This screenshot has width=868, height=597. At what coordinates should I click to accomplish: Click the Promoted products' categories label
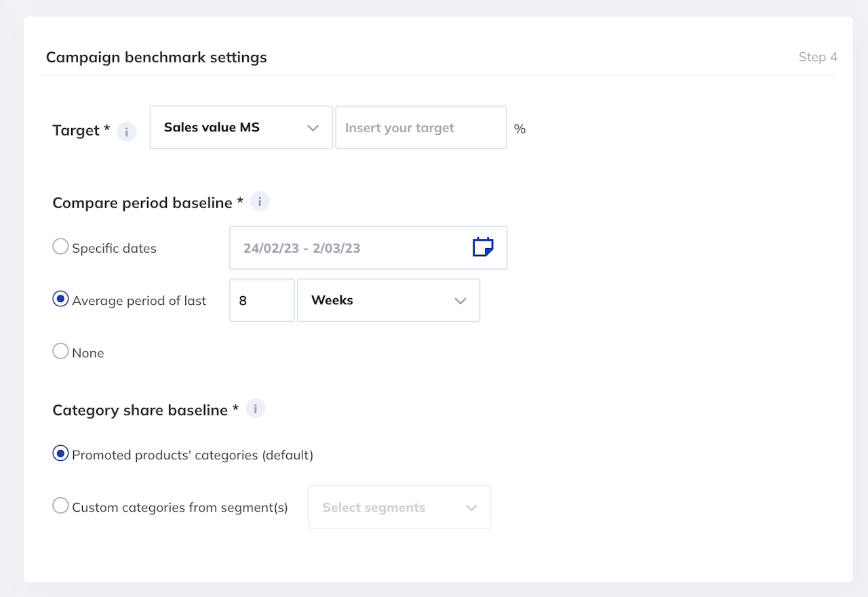193,455
